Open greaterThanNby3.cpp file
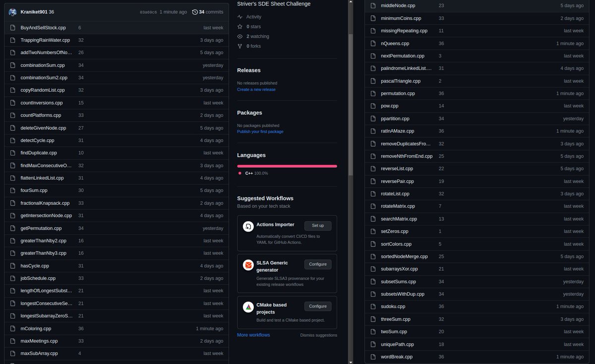The height and width of the screenshot is (364, 595). (x=44, y=253)
